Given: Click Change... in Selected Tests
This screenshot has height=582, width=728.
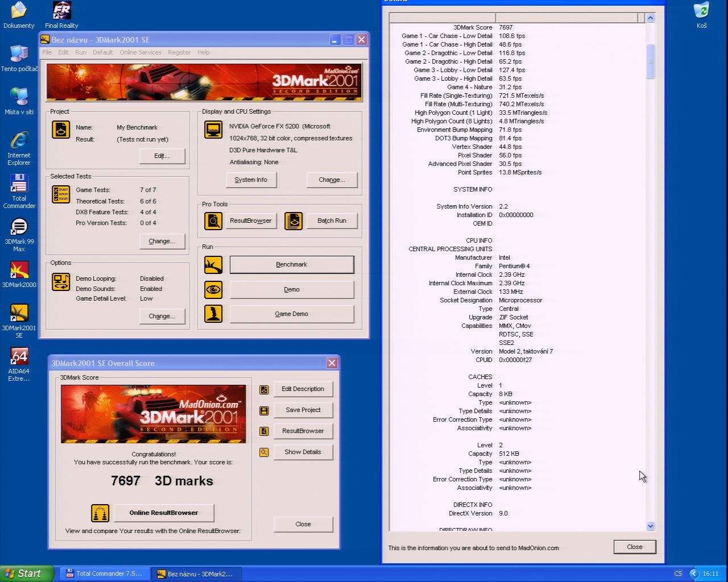Looking at the screenshot, I should (x=162, y=241).
